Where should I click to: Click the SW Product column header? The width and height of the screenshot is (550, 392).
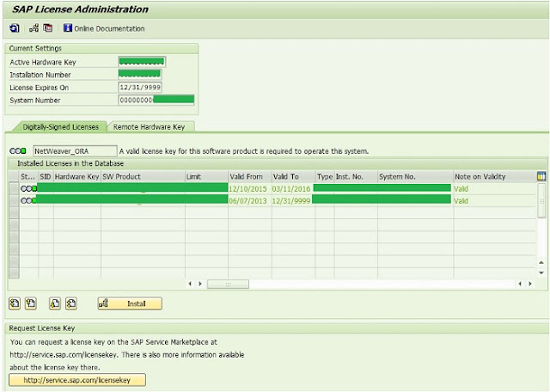coord(143,176)
